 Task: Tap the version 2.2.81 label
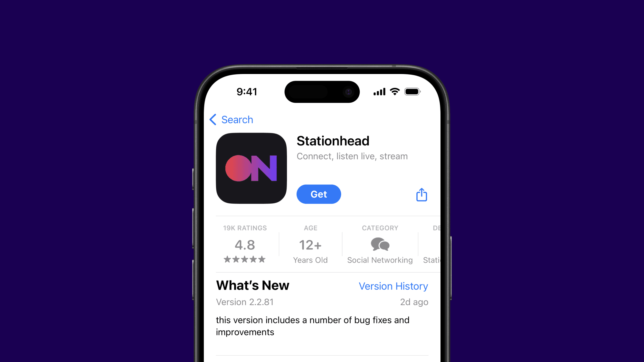coord(245,302)
